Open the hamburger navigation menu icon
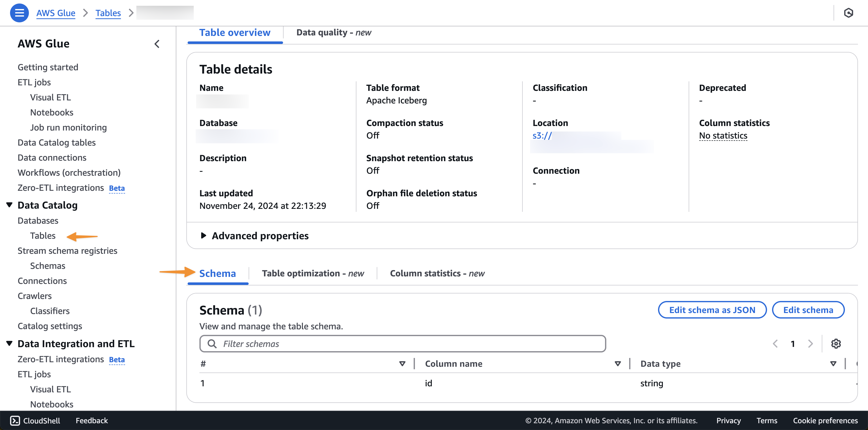The image size is (868, 430). tap(19, 13)
